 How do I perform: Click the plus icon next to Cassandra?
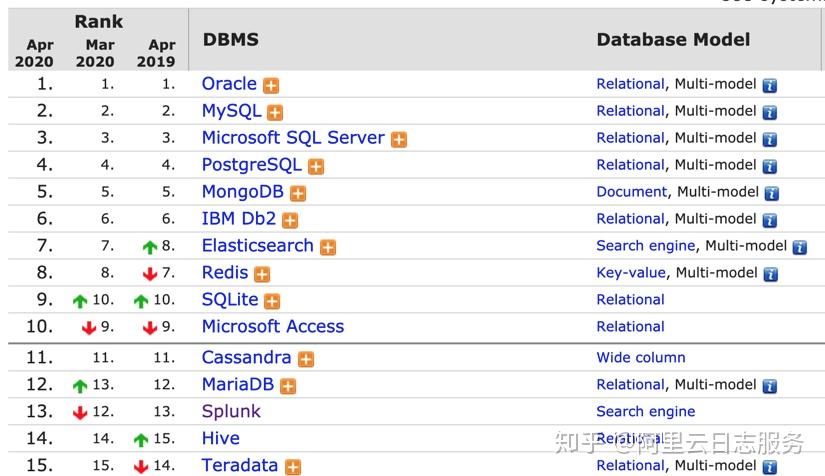(306, 359)
